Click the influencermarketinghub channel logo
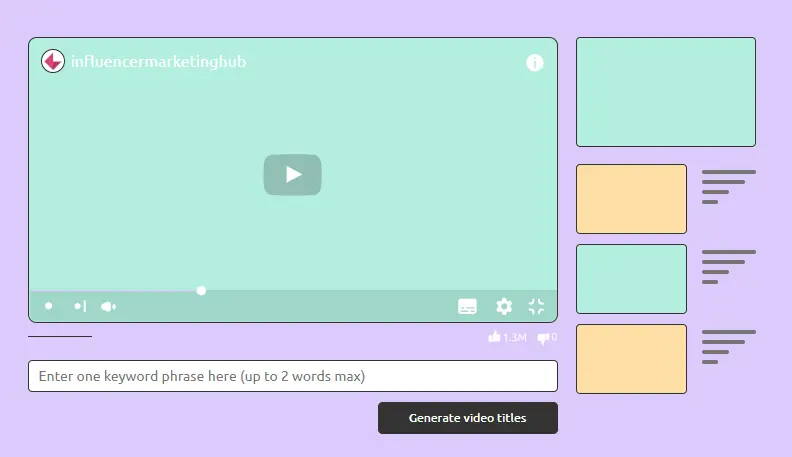 (53, 61)
